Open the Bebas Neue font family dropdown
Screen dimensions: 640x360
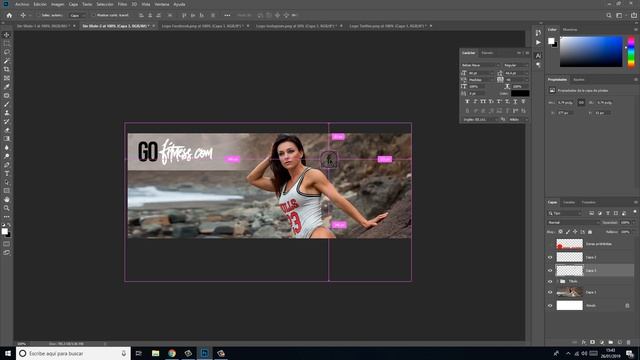[x=480, y=65]
